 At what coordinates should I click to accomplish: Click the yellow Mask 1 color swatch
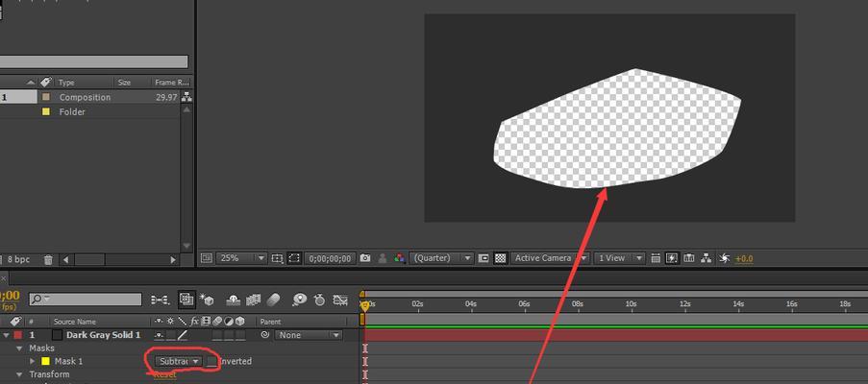point(45,361)
